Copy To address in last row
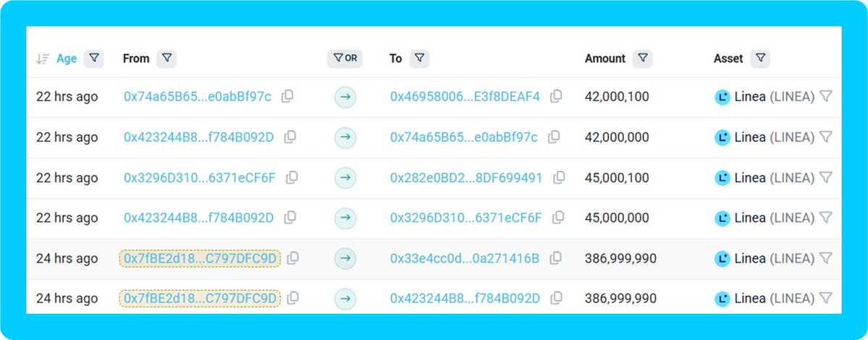The height and width of the screenshot is (340, 868). click(556, 298)
